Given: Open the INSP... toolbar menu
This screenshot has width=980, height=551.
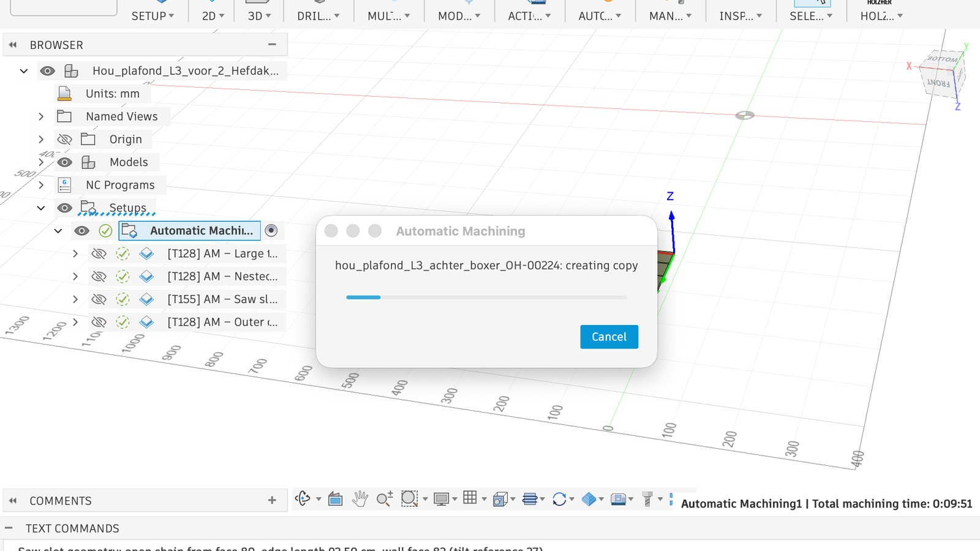Looking at the screenshot, I should click(x=741, y=16).
